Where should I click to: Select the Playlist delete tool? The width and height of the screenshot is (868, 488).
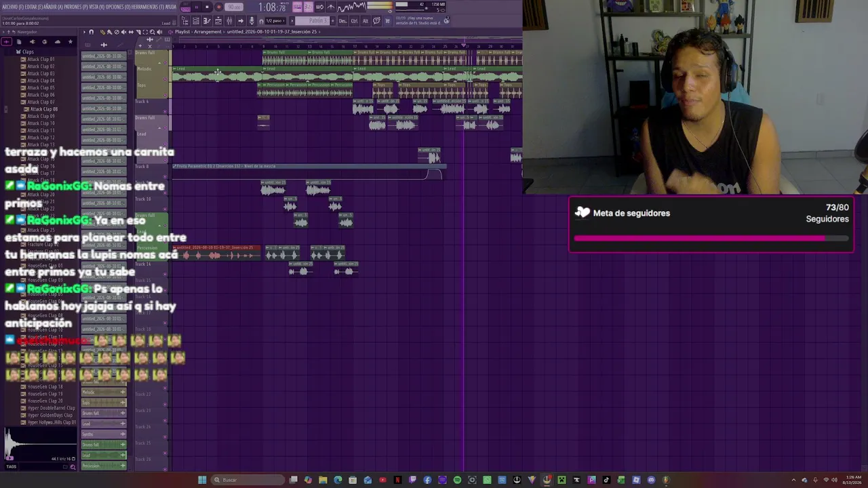pos(117,32)
